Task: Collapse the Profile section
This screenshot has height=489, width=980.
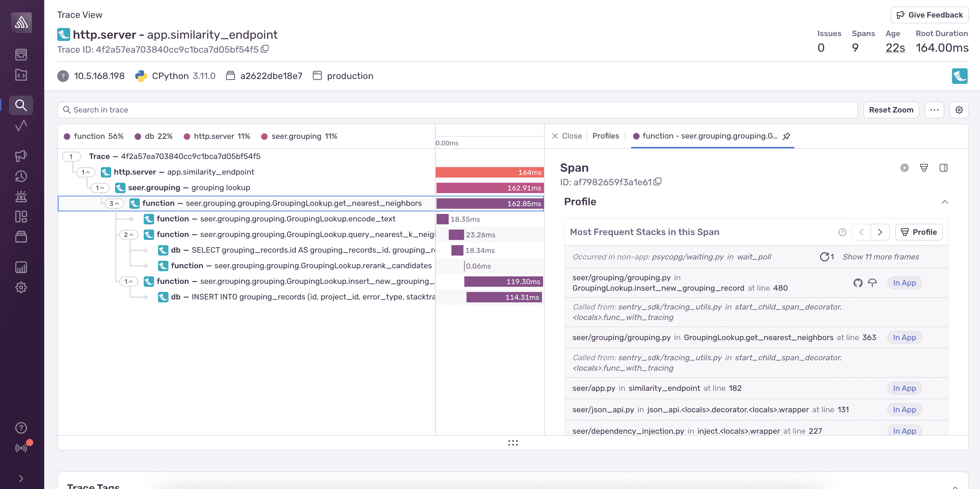Action: pos(945,202)
